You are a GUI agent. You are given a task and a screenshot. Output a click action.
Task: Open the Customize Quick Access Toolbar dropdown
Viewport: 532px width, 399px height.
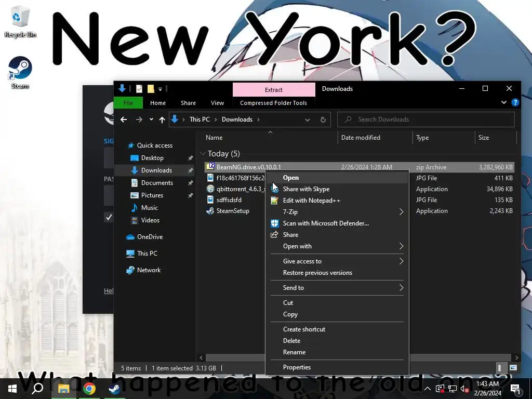pyautogui.click(x=160, y=89)
